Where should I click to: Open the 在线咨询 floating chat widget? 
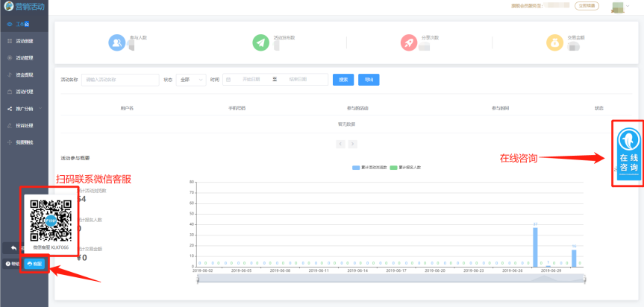click(x=628, y=151)
